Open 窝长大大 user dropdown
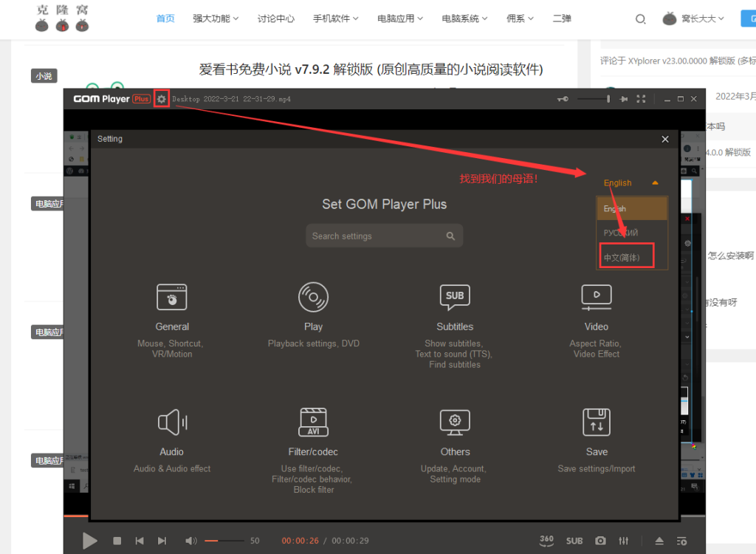This screenshot has height=554, width=756. point(693,18)
